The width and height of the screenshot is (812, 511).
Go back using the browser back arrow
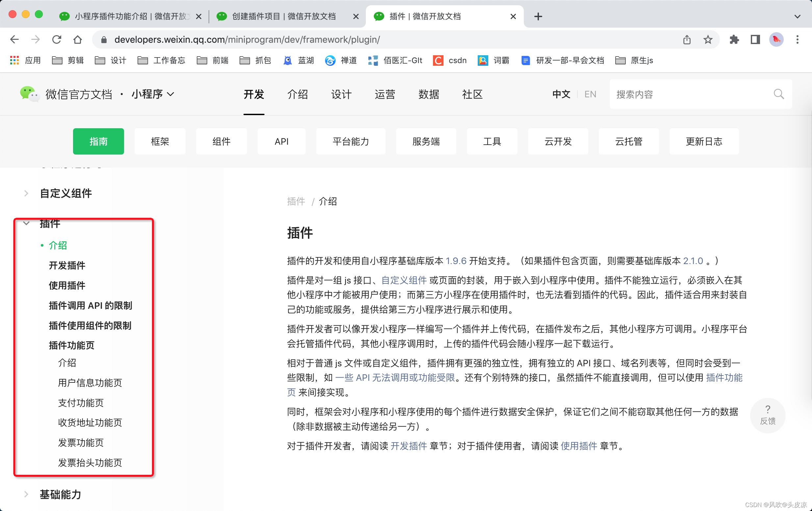14,39
